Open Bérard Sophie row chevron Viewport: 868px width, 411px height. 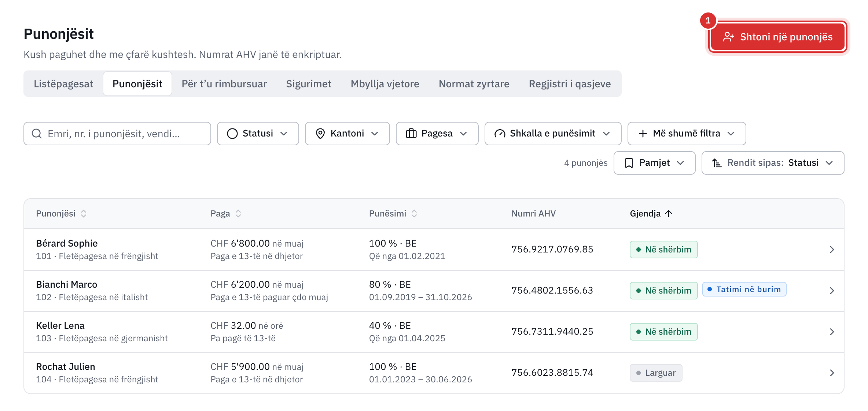(x=832, y=250)
